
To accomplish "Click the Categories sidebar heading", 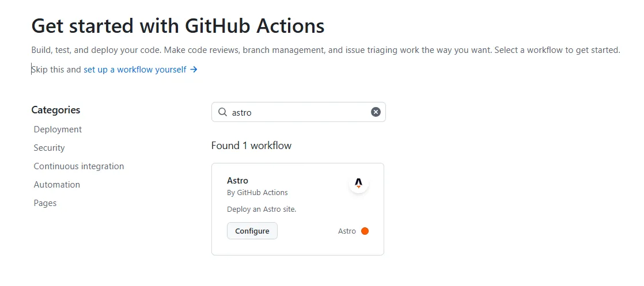I will pyautogui.click(x=55, y=110).
